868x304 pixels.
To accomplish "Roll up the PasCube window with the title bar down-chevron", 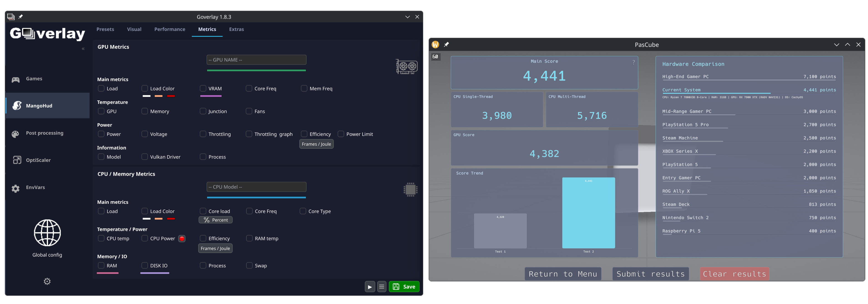I will point(836,45).
